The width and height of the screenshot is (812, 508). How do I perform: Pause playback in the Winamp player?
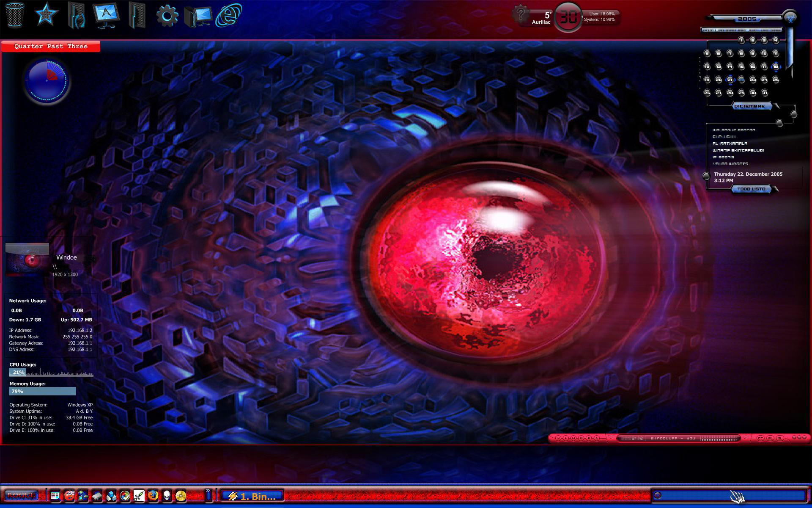tap(581, 438)
